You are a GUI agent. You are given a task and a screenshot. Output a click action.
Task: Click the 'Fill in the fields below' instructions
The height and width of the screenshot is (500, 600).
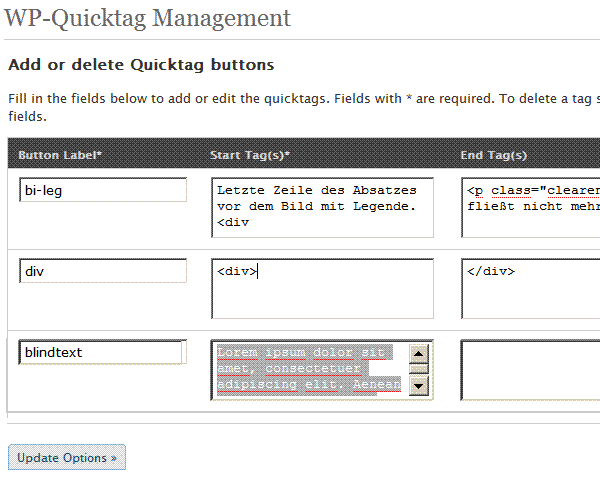coord(304,107)
